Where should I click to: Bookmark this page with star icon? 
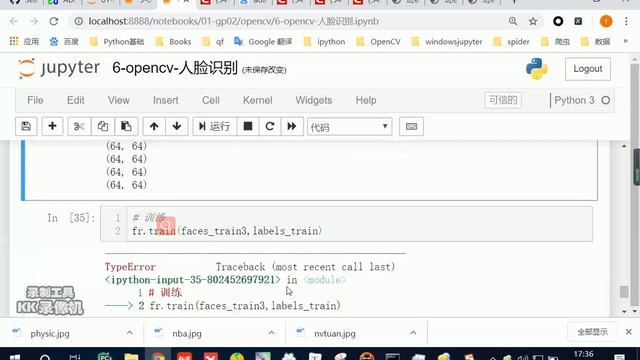533,21
